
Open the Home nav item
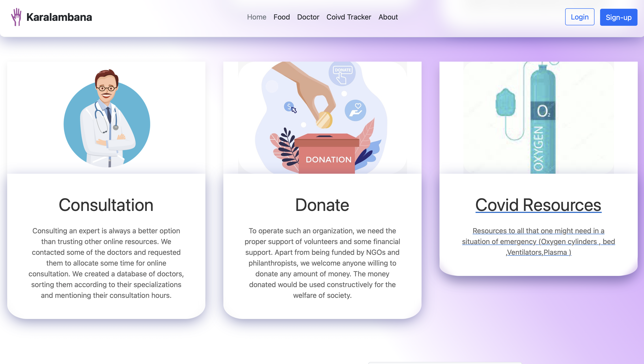pos(256,17)
